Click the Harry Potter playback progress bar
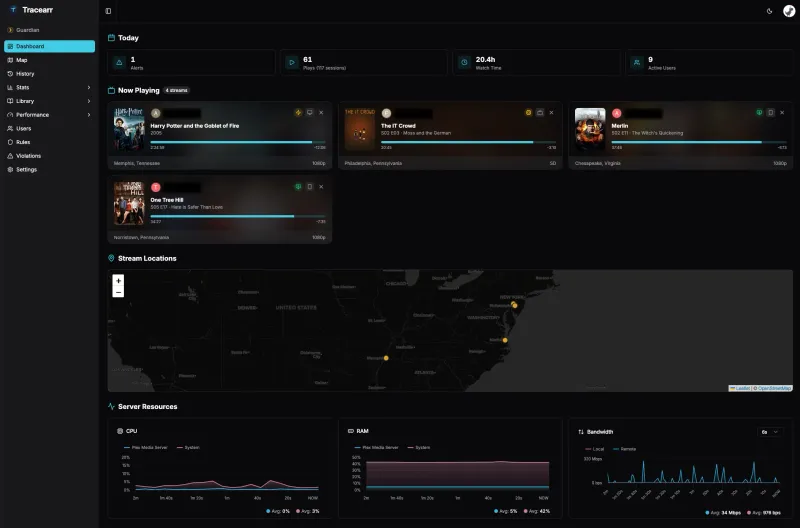 point(238,142)
